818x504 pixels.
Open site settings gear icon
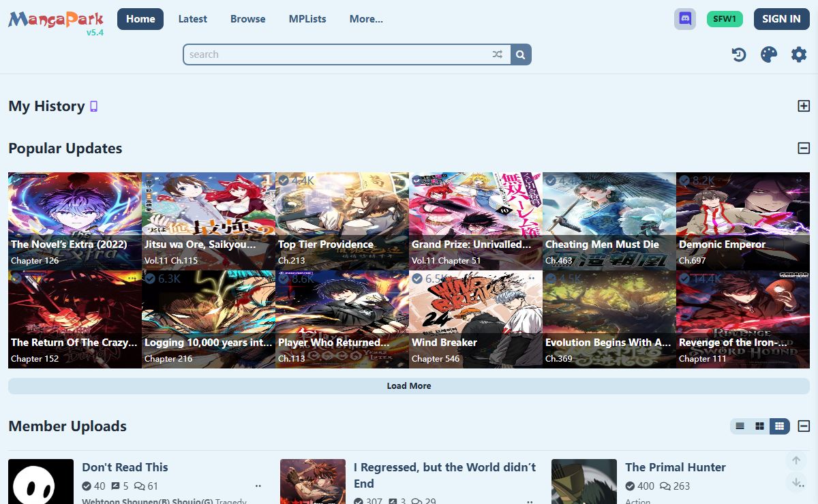click(x=799, y=54)
